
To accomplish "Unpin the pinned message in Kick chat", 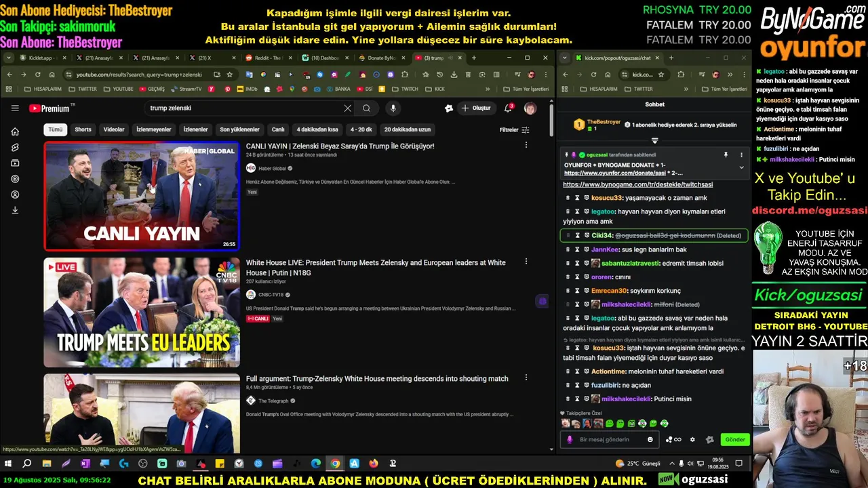I will pyautogui.click(x=726, y=155).
